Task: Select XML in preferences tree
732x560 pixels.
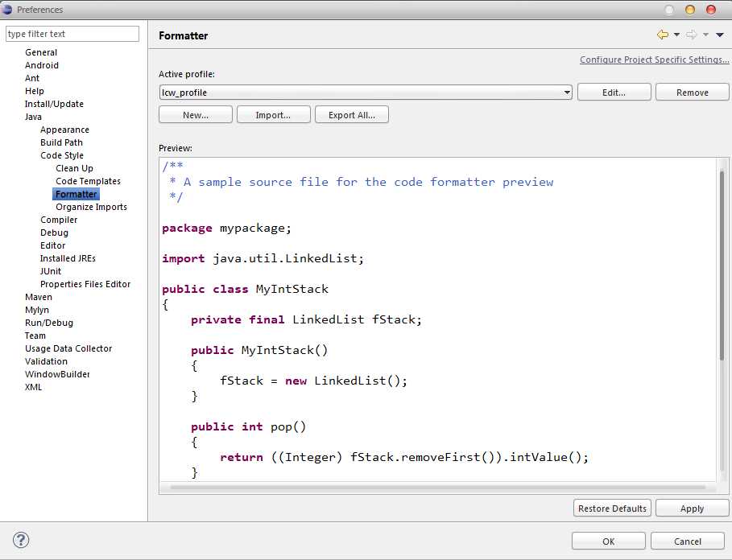Action: click(33, 387)
